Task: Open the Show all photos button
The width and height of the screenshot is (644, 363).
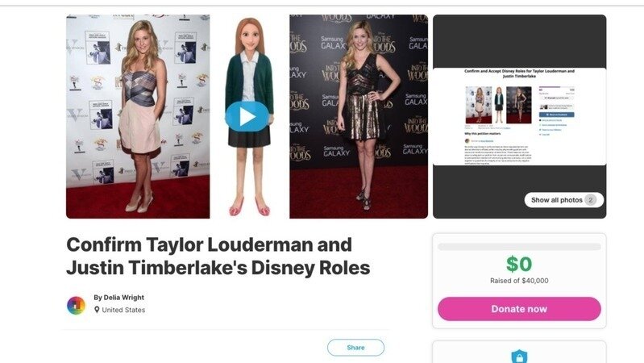Action: pos(563,200)
